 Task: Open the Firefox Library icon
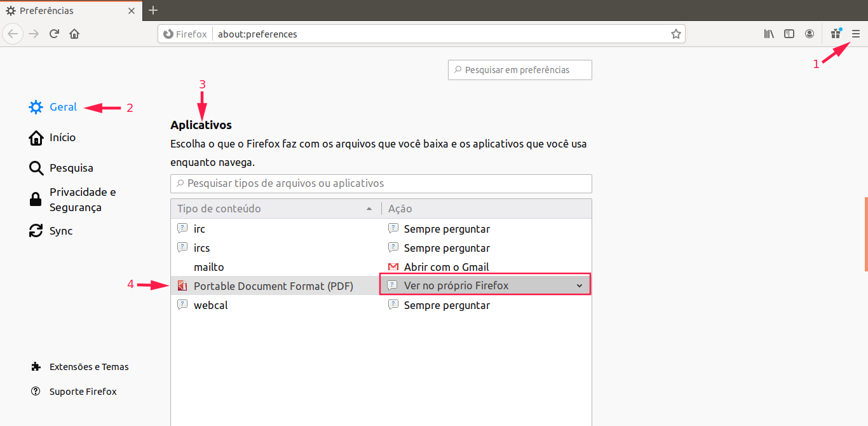tap(768, 34)
